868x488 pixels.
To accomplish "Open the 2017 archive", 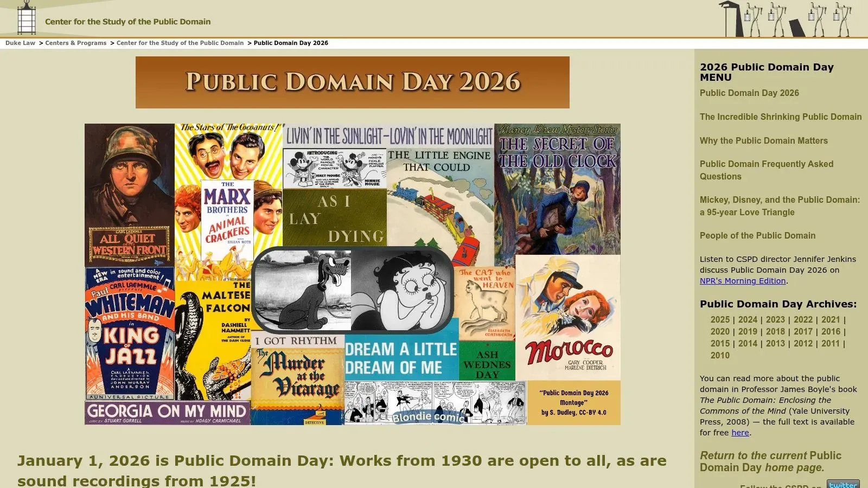I will pyautogui.click(x=803, y=331).
